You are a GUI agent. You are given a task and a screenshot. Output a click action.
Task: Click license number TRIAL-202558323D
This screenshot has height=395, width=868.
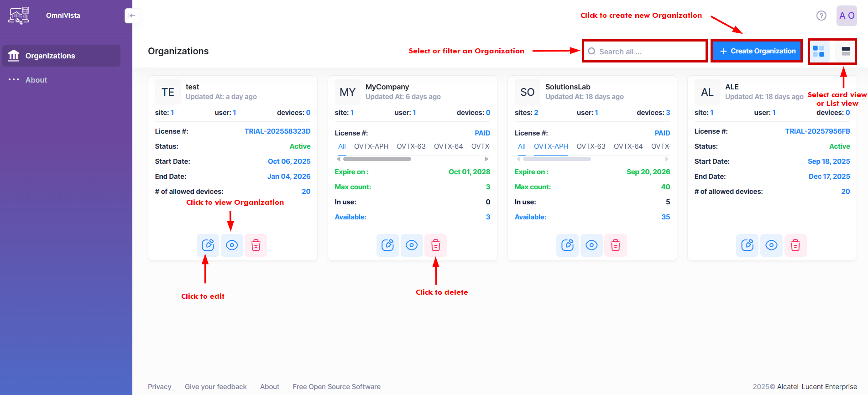click(x=277, y=131)
